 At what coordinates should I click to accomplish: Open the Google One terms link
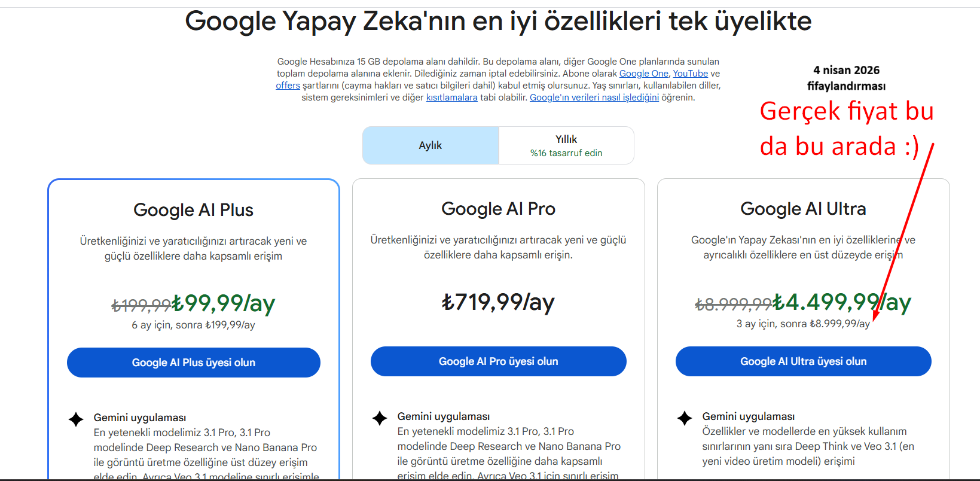point(643,74)
